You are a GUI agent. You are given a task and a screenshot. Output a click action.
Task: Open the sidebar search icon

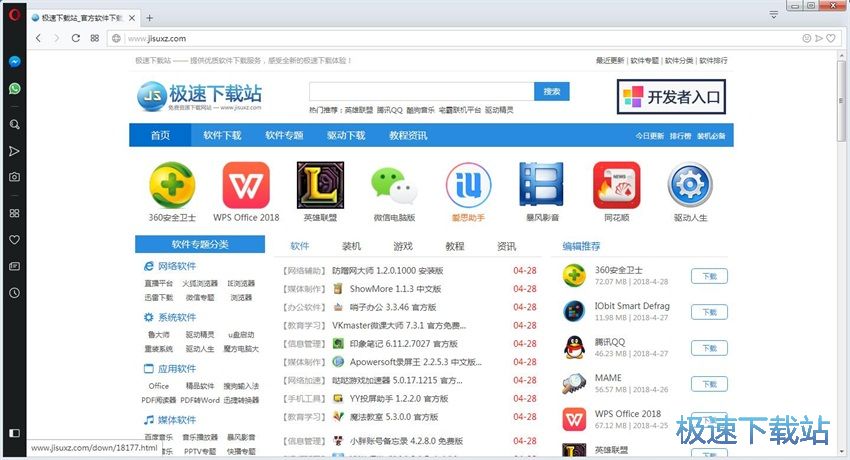pos(15,125)
